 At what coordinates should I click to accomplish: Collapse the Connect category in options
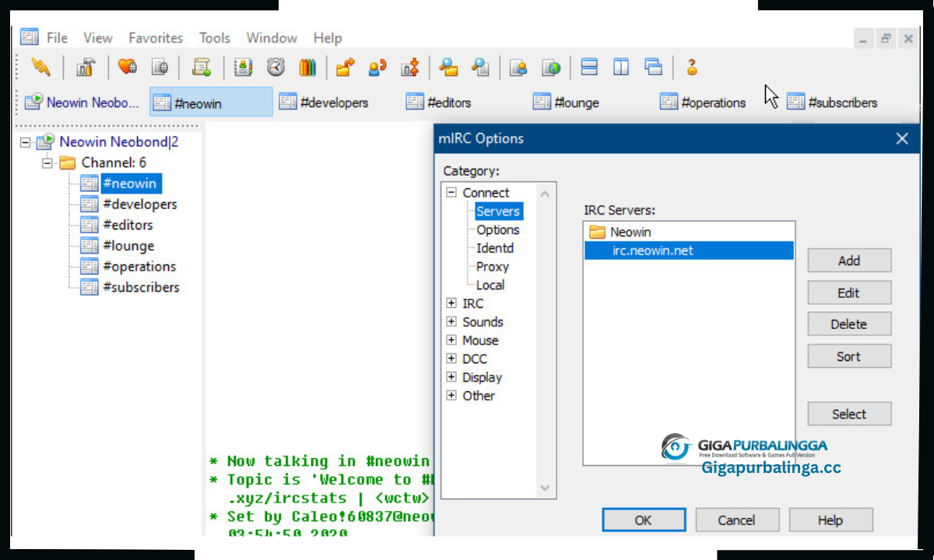pos(451,192)
